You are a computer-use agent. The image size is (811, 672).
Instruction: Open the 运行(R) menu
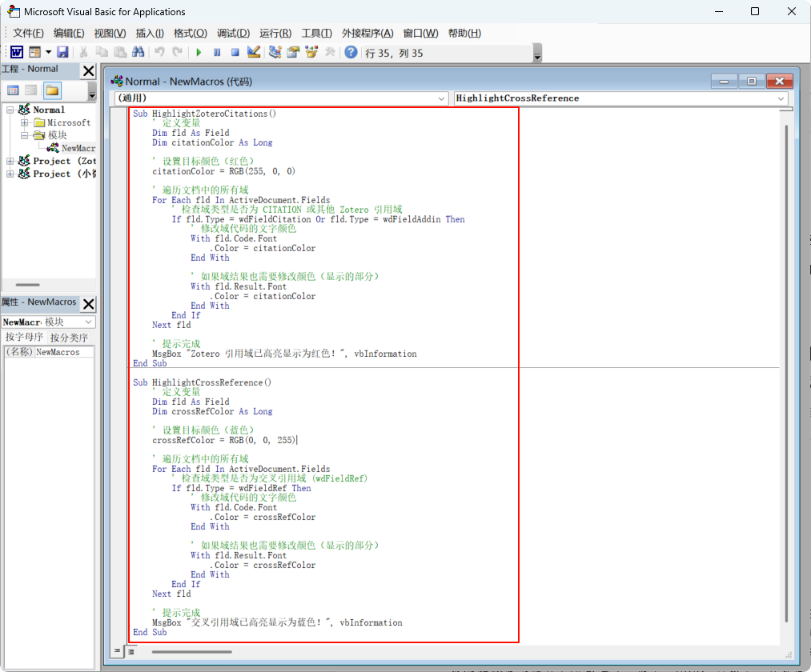pos(275,33)
